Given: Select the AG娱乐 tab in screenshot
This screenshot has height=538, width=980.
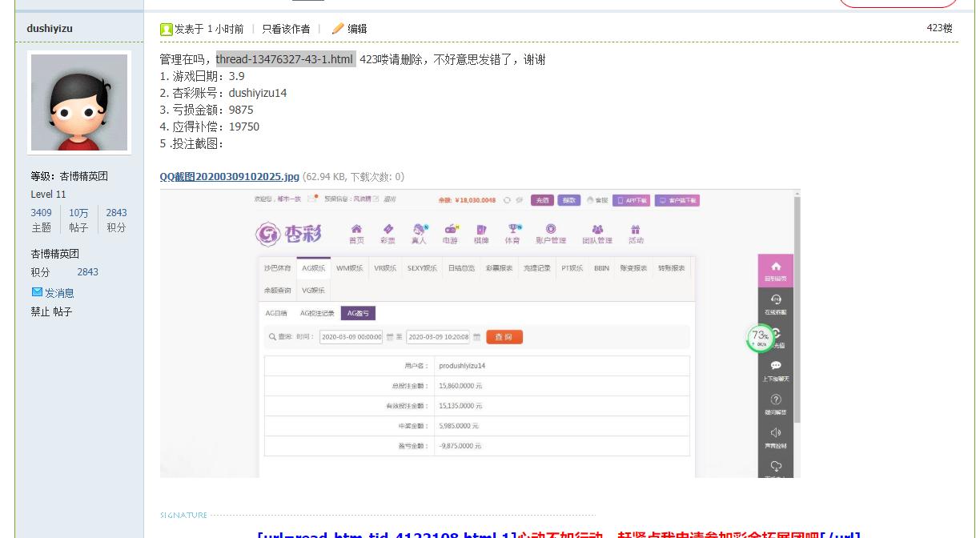Looking at the screenshot, I should coord(313,268).
